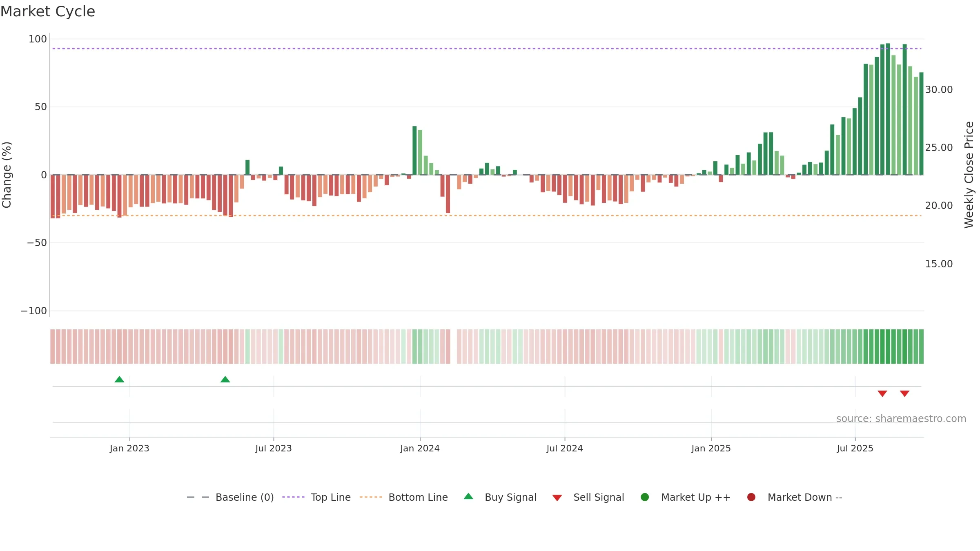
Task: Click the Jul 2023 axis label
Action: click(x=274, y=449)
